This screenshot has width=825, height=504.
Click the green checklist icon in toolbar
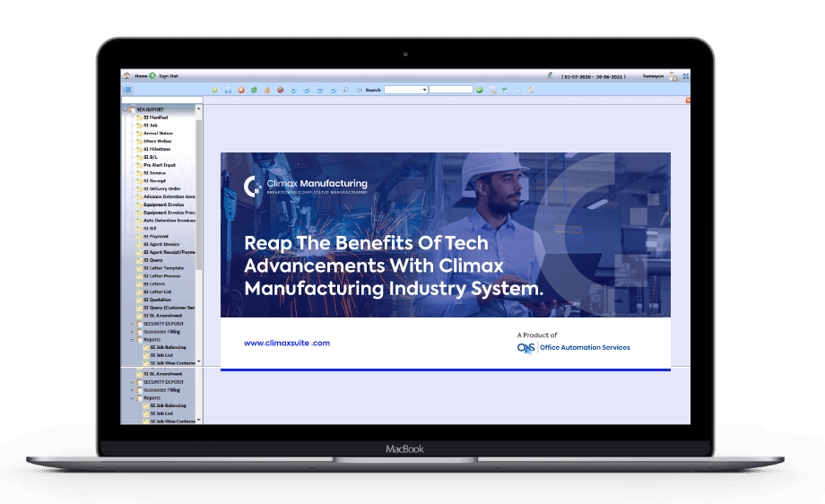click(x=505, y=90)
